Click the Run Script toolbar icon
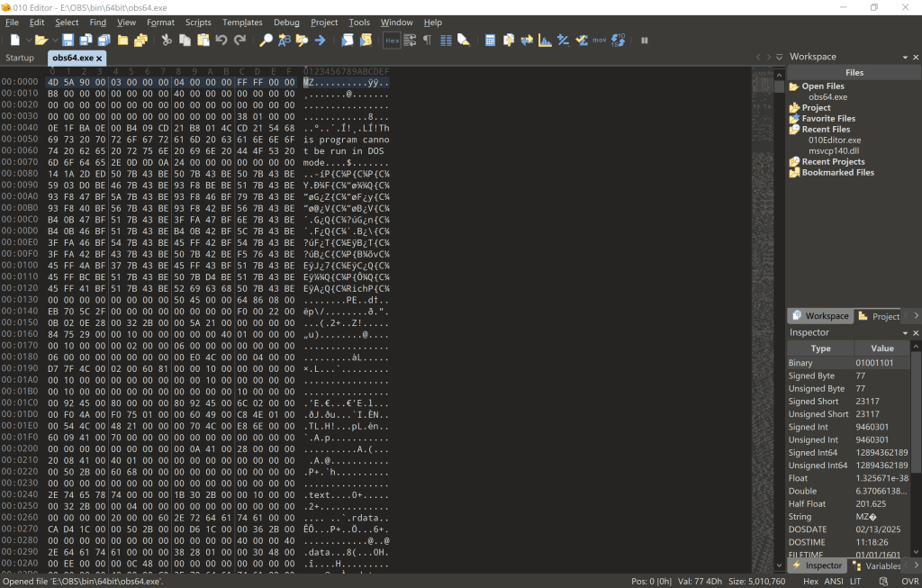The image size is (922, 588). [x=348, y=40]
